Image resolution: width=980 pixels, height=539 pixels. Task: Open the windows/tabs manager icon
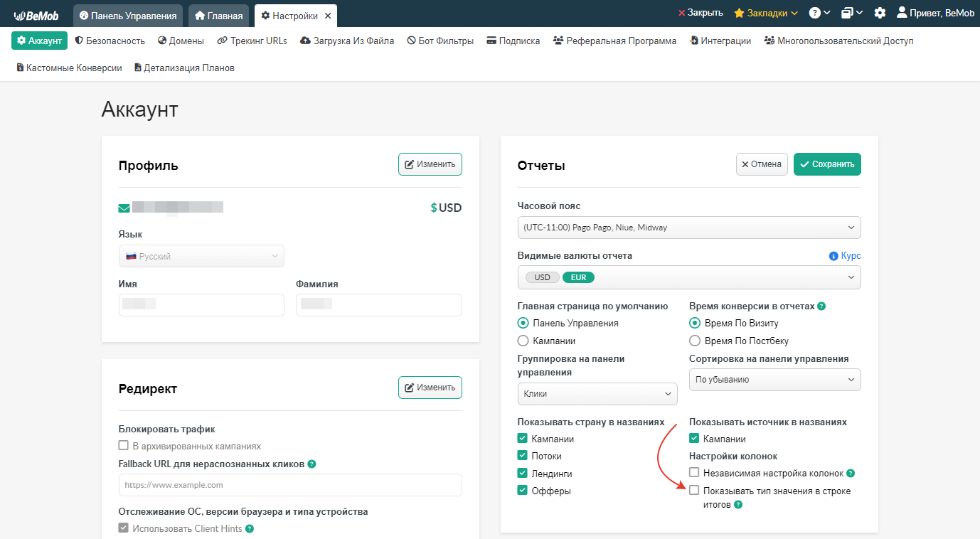pyautogui.click(x=847, y=13)
